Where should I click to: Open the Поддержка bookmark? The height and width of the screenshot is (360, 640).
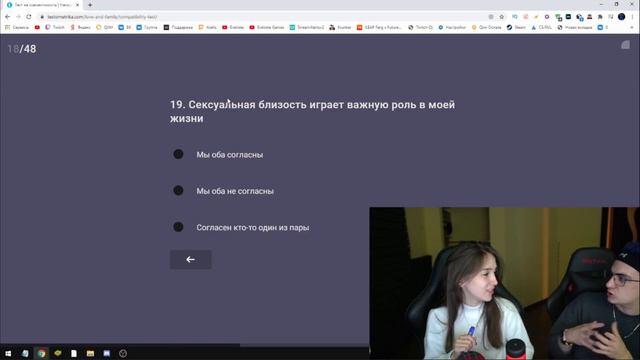click(x=178, y=27)
